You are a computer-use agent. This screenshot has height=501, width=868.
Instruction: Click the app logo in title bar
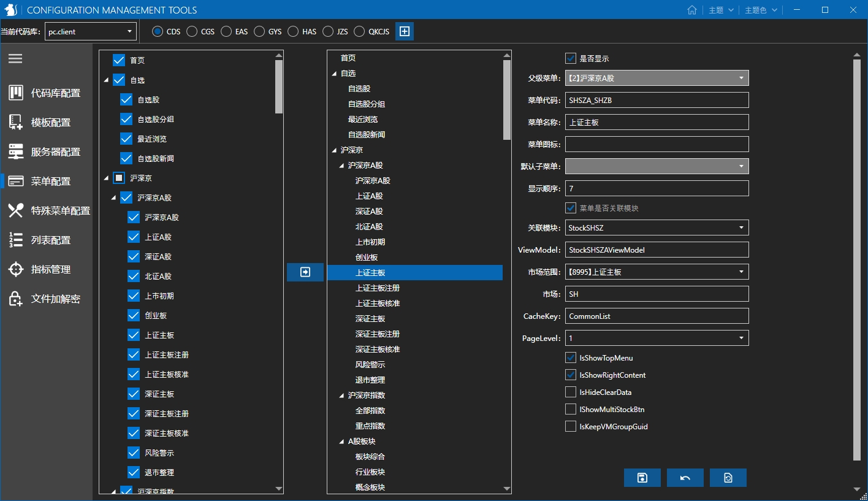tap(10, 10)
